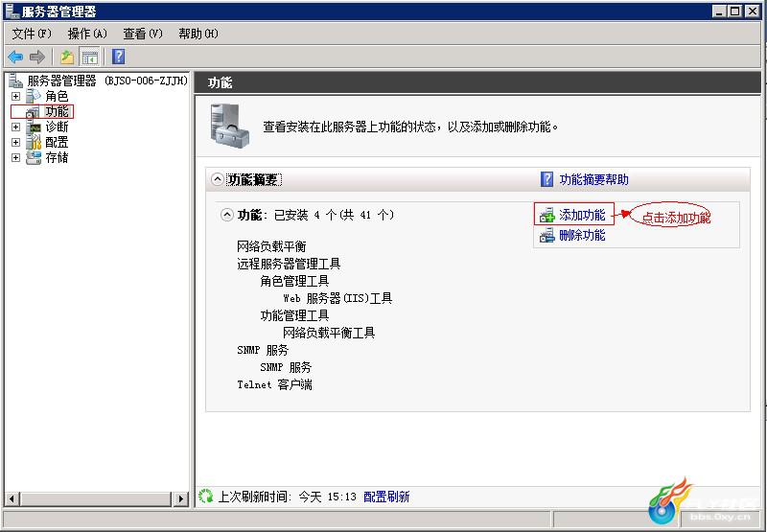Click the 功能管理工具 entry
The height and width of the screenshot is (532, 767).
point(294,316)
